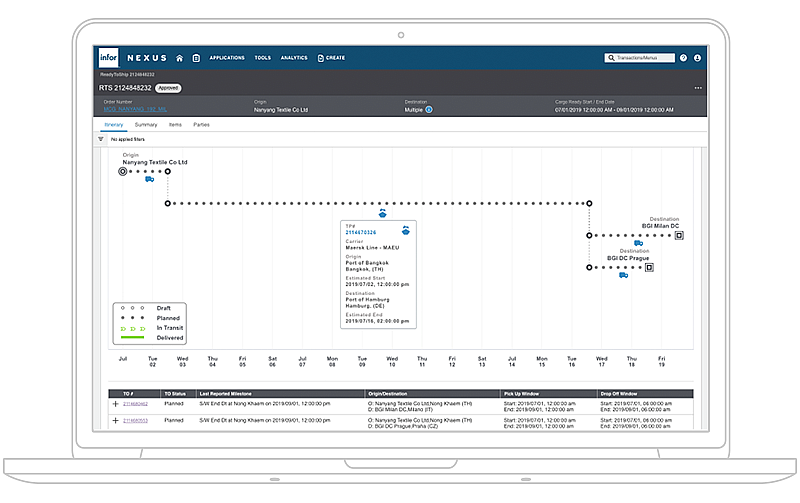Click the Multiple destination info icon

pyautogui.click(x=429, y=110)
